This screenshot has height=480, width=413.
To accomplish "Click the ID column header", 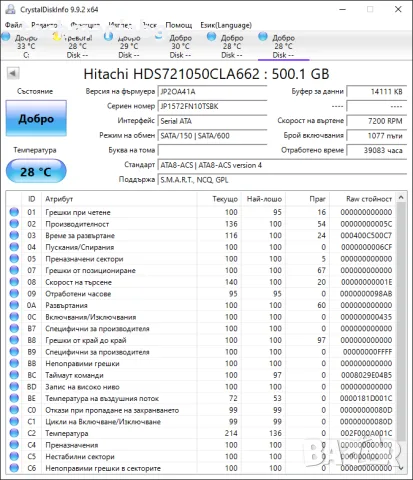I will point(31,199).
